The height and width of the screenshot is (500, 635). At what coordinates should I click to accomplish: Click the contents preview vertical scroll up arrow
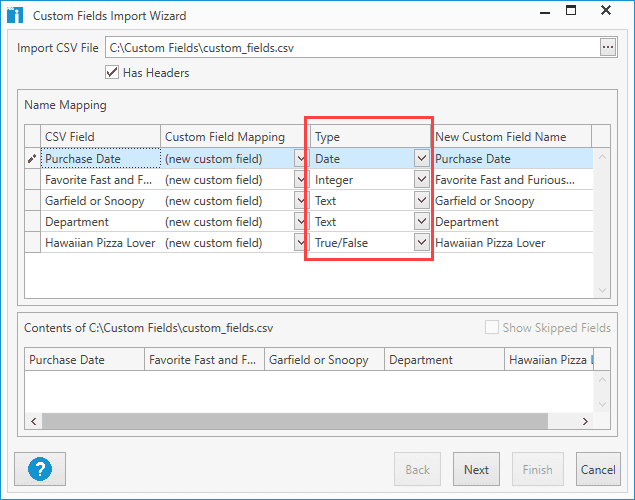coord(602,379)
